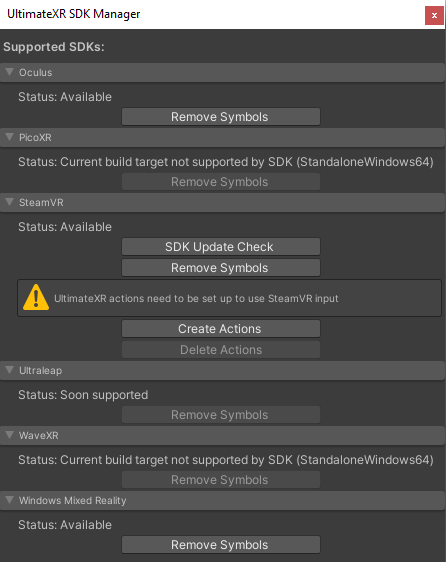446x562 pixels.
Task: Select the Windows Mixed Reality header label
Action: pyautogui.click(x=72, y=500)
